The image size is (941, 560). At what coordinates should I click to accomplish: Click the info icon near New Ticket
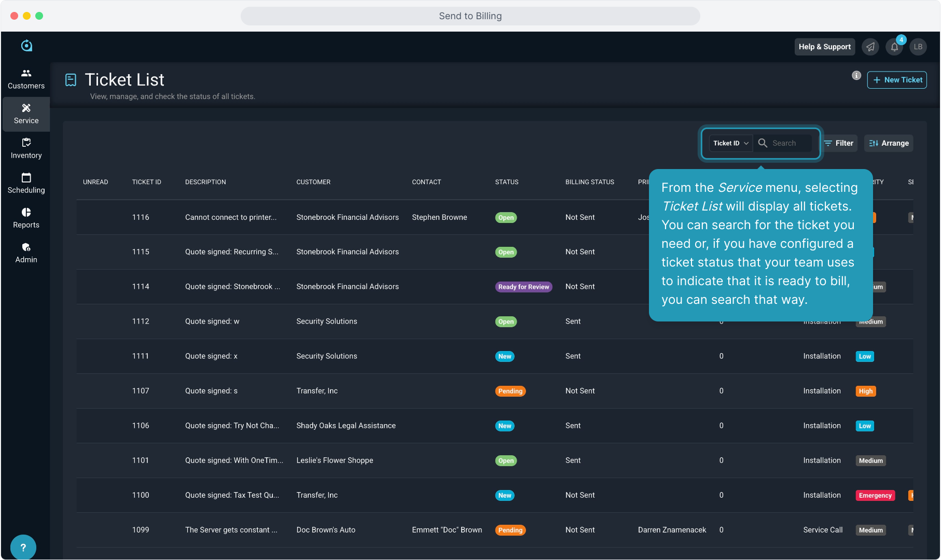tap(856, 76)
